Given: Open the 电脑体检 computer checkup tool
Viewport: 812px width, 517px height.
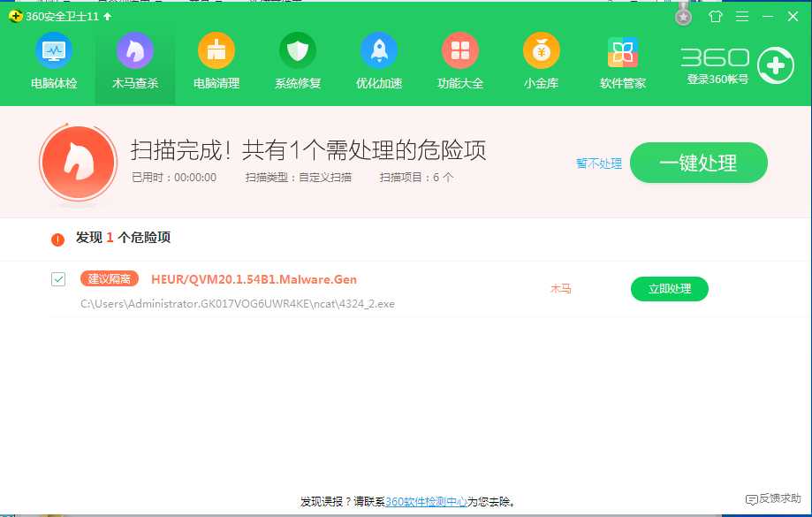Looking at the screenshot, I should tap(54, 60).
